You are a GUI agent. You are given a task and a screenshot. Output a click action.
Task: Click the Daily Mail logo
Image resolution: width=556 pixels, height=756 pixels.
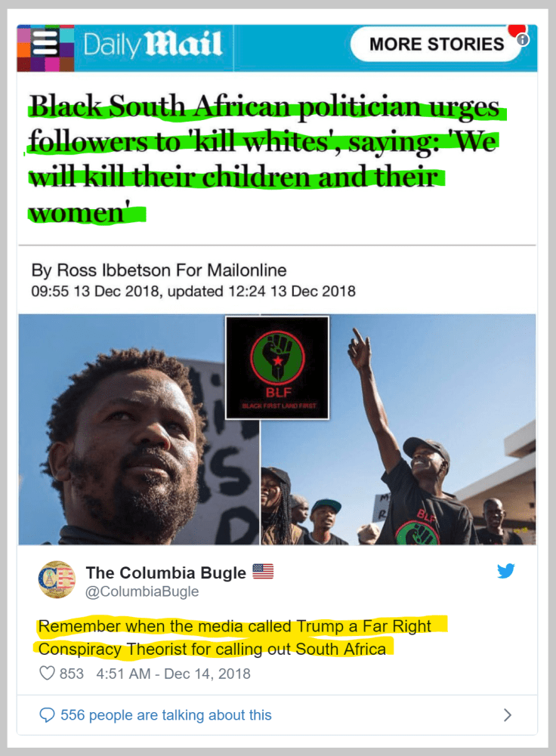tap(153, 45)
